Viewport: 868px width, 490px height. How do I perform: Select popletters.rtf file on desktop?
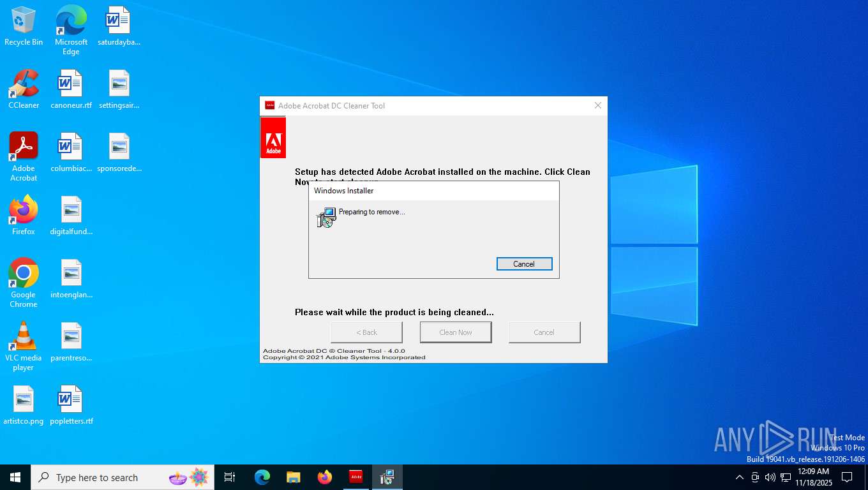(71, 405)
